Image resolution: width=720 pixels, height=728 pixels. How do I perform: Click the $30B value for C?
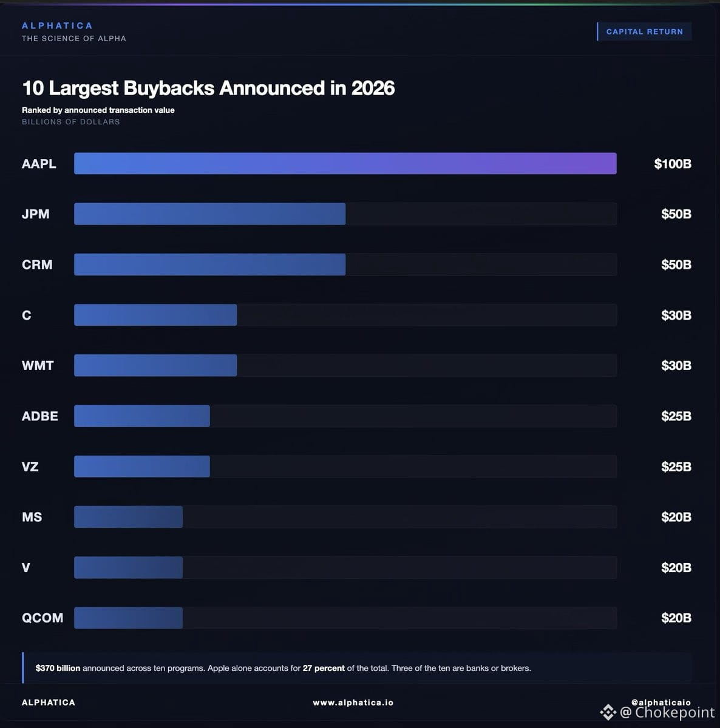tap(676, 315)
